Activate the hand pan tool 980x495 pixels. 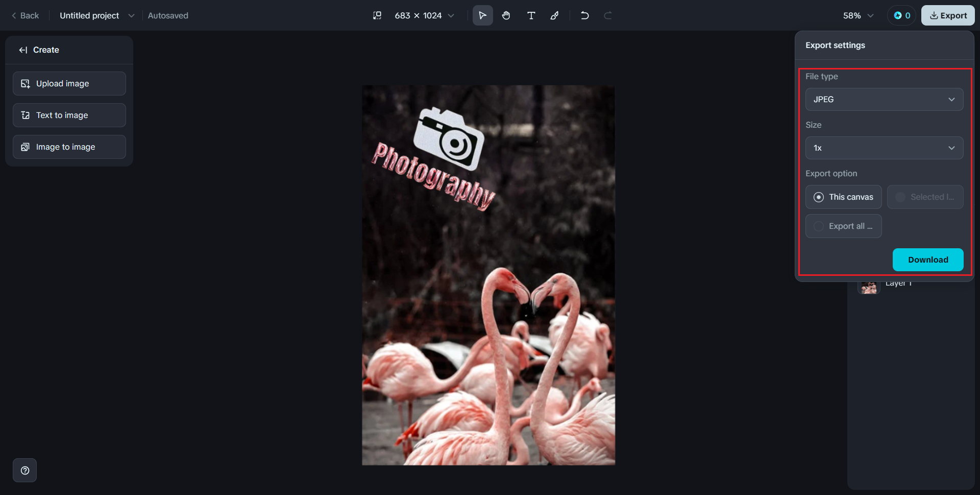[506, 15]
